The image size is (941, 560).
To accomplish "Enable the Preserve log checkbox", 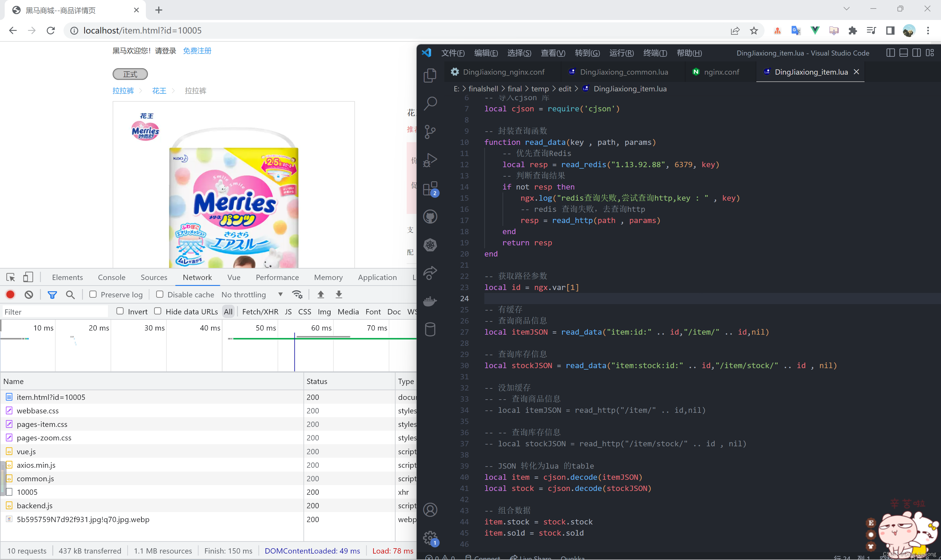I will (93, 294).
